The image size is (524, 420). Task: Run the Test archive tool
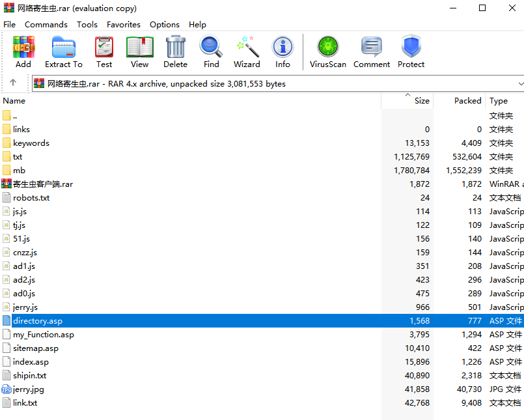click(104, 52)
